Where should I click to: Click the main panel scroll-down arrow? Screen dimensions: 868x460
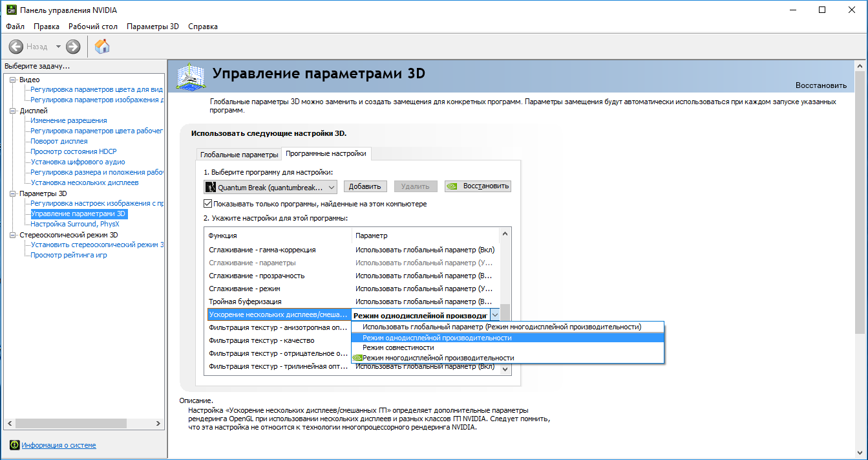[x=861, y=452]
